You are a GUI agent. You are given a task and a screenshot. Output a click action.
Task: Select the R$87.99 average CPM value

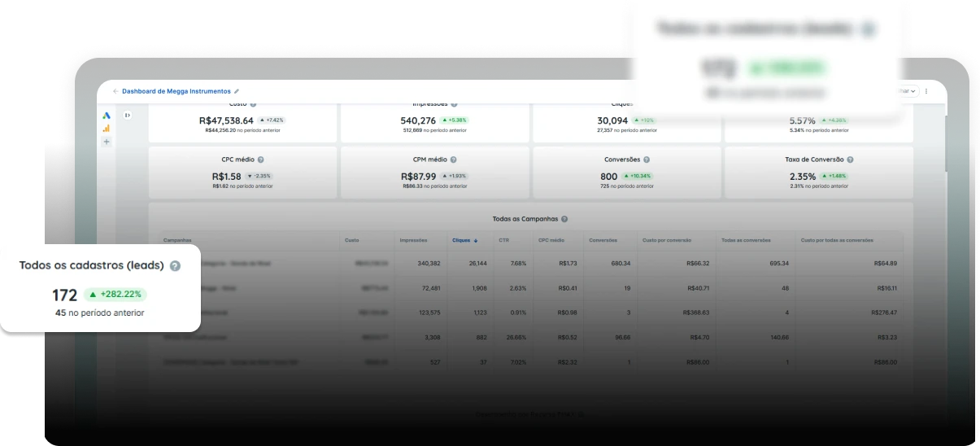419,177
